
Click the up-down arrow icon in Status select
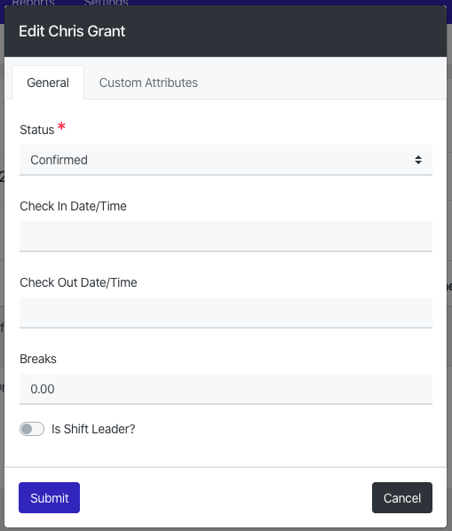418,160
